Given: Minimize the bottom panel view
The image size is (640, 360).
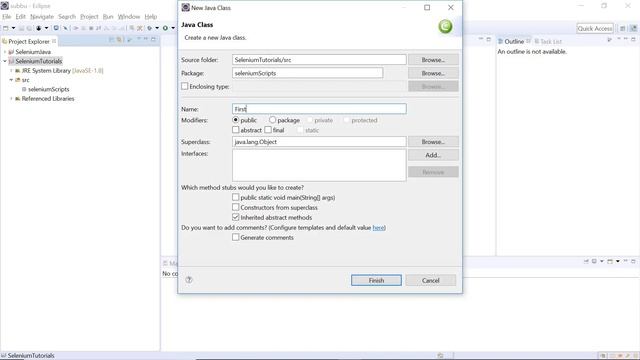Looking at the screenshot, I should tap(625, 261).
